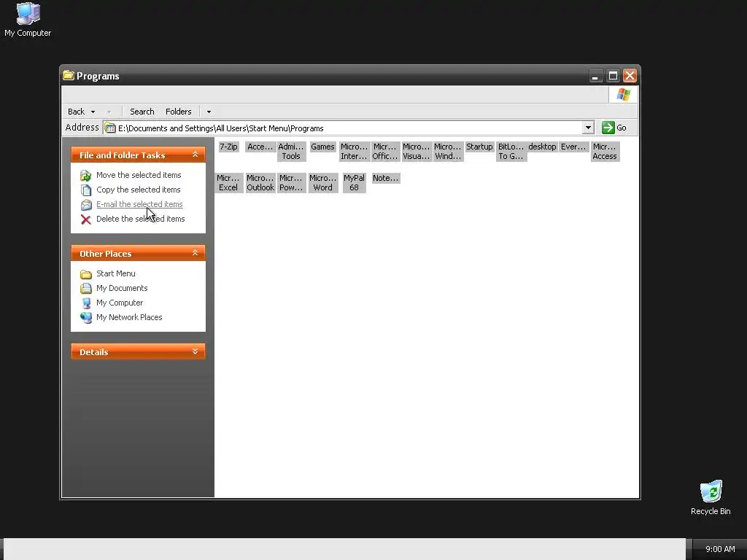Click the Folders toolbar button
The width and height of the screenshot is (747, 560).
click(178, 112)
